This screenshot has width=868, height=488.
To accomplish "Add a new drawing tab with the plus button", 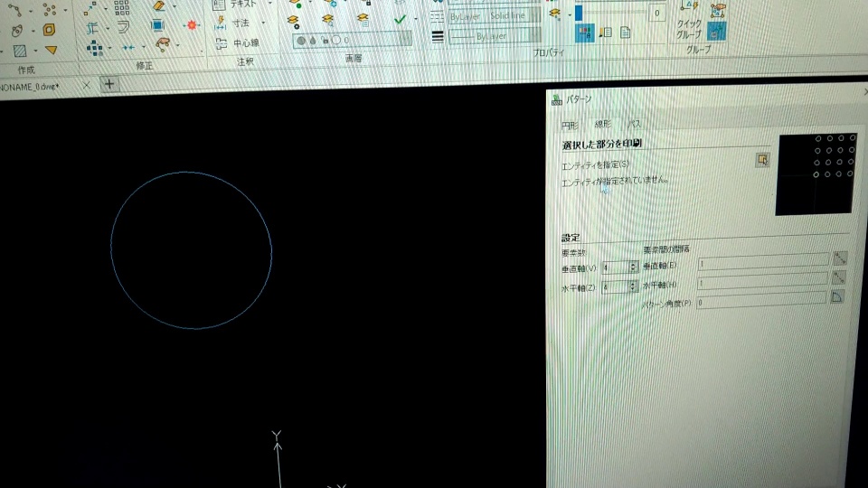I will pos(109,84).
